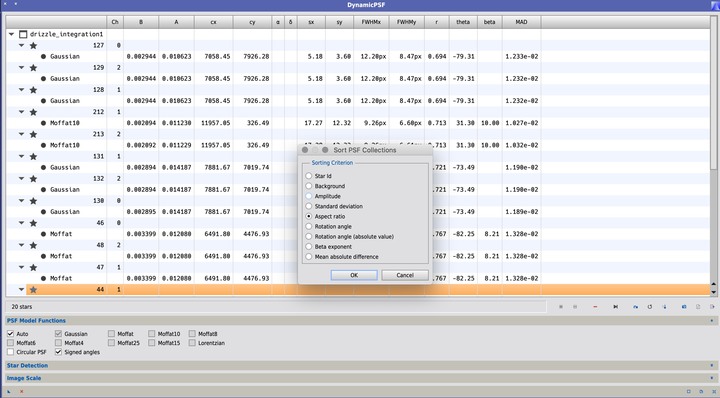Select Rotation angle (absolute value) criterion
This screenshot has width=720, height=398.
tap(309, 236)
